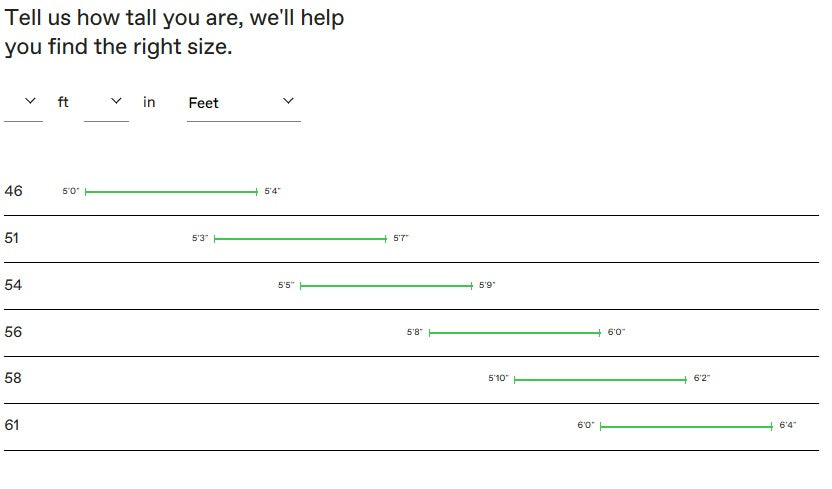The image size is (832, 489).
Task: Select size 46 row label
Action: (13, 191)
